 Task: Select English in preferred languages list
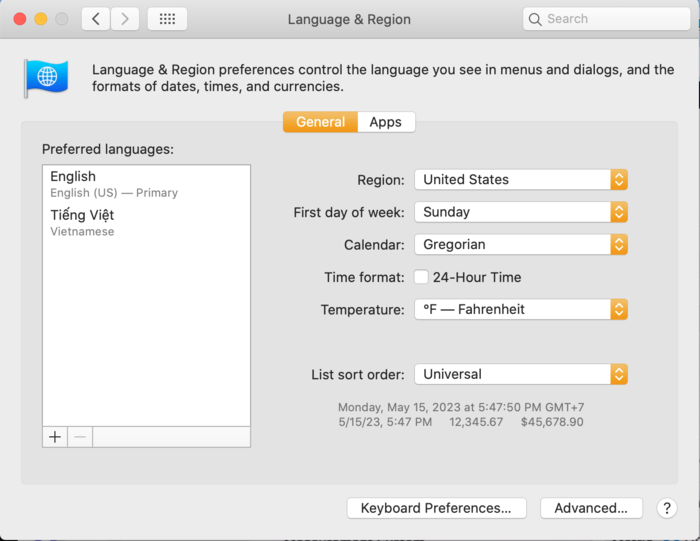(x=146, y=184)
